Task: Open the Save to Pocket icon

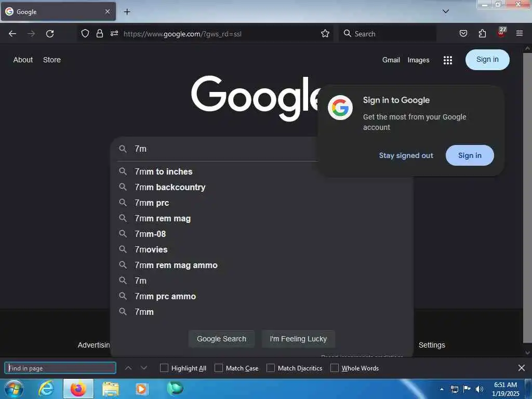Action: click(x=463, y=33)
